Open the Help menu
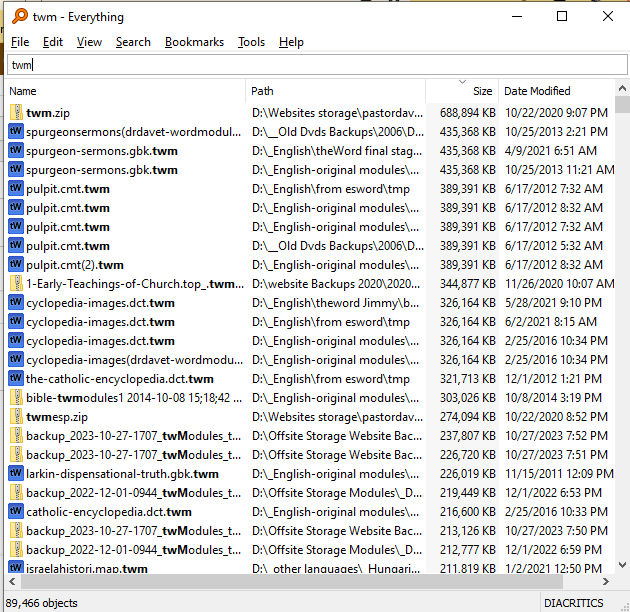The width and height of the screenshot is (630, 612). click(x=291, y=42)
